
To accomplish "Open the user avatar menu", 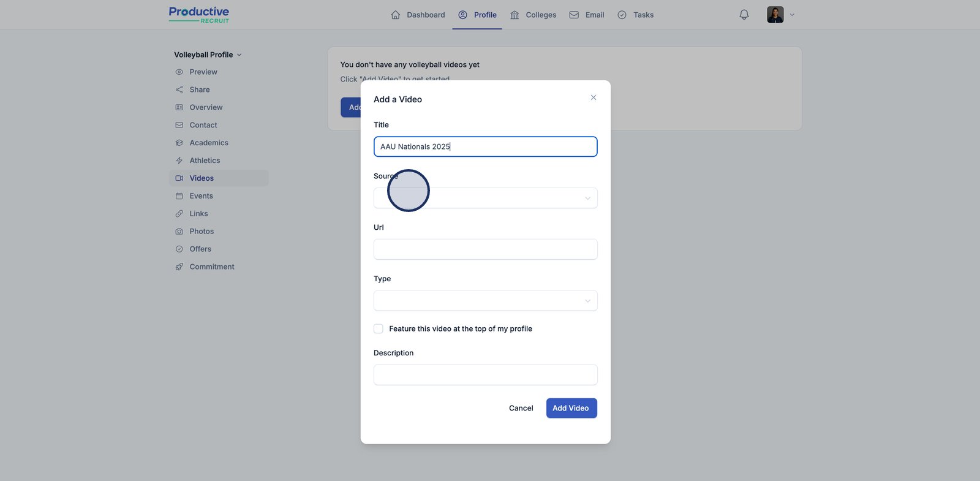I will click(780, 15).
